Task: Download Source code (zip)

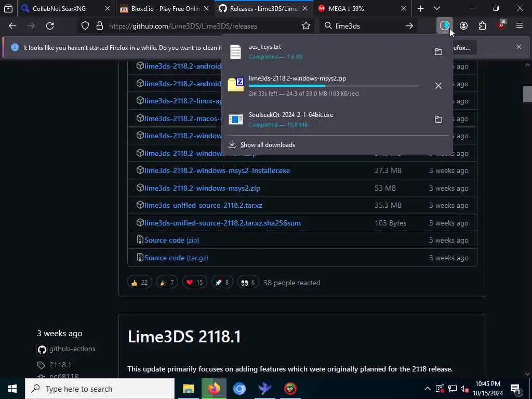Action: [171, 240]
